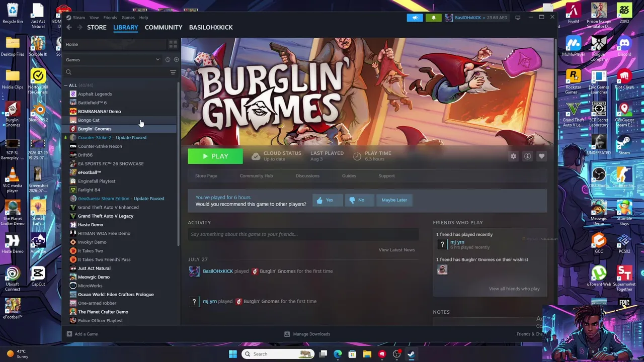Open OBS Studio desktop shortcut
This screenshot has width=644, height=362.
[x=599, y=177]
